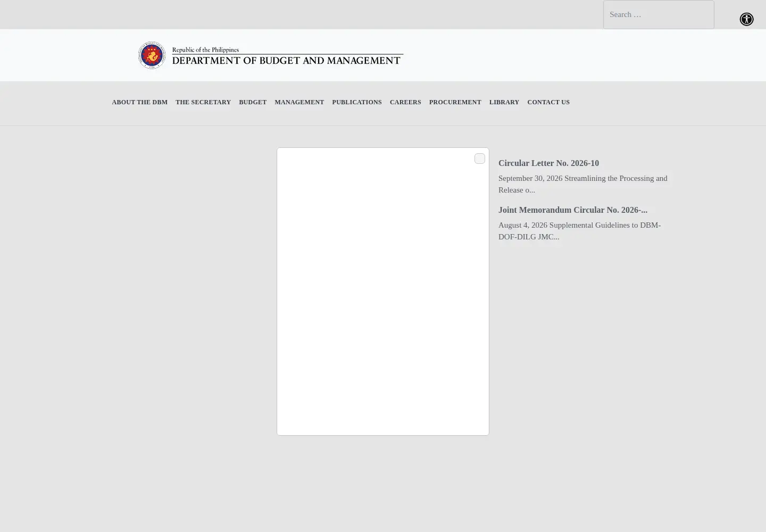Open The Secretary menu
The width and height of the screenshot is (766, 532).
pyautogui.click(x=203, y=102)
